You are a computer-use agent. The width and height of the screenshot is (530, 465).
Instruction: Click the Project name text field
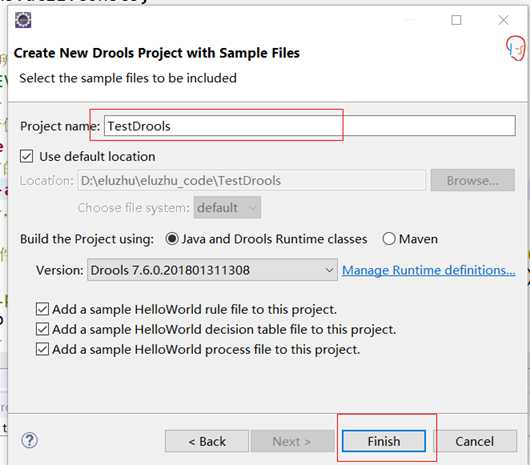pos(310,126)
